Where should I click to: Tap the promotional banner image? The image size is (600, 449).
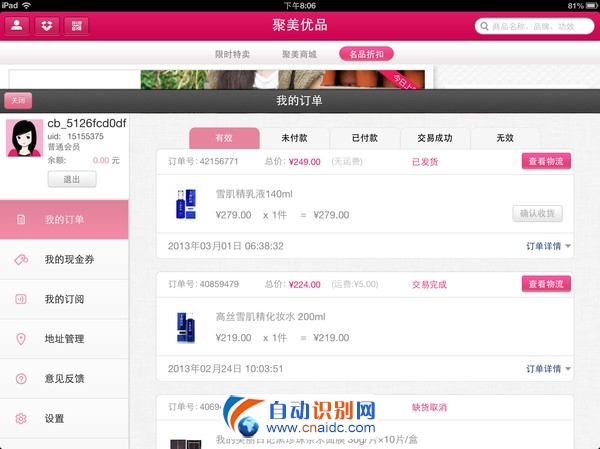coord(282,80)
